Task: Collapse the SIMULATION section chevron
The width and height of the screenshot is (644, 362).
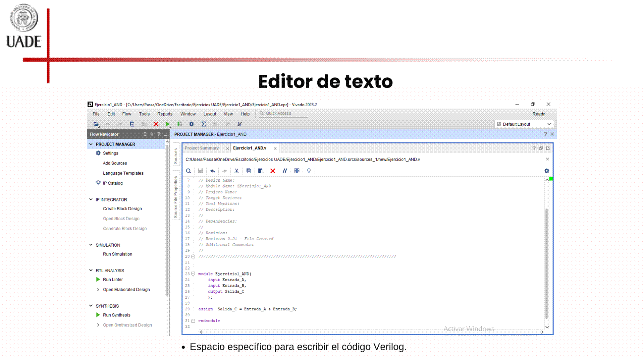Action: (91, 245)
